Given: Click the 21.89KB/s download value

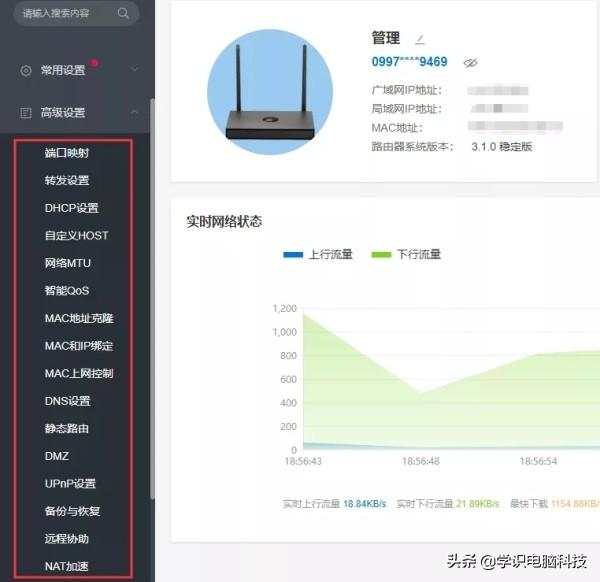Looking at the screenshot, I should coord(478,504).
